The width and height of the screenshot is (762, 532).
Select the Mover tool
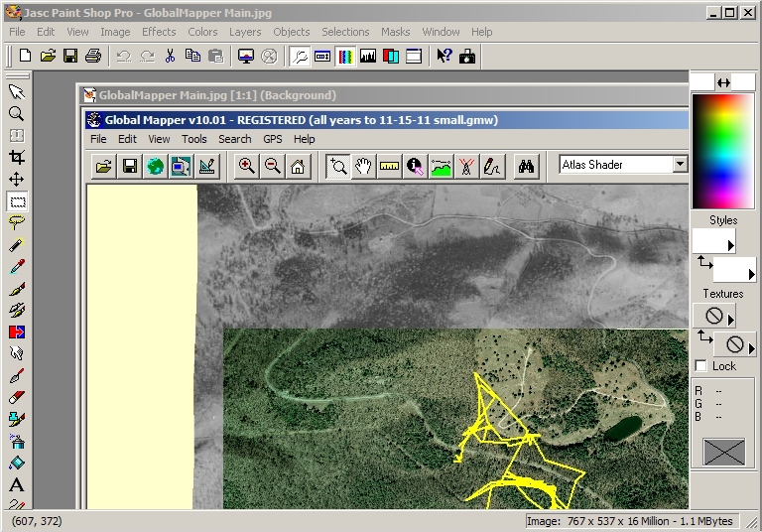click(17, 180)
